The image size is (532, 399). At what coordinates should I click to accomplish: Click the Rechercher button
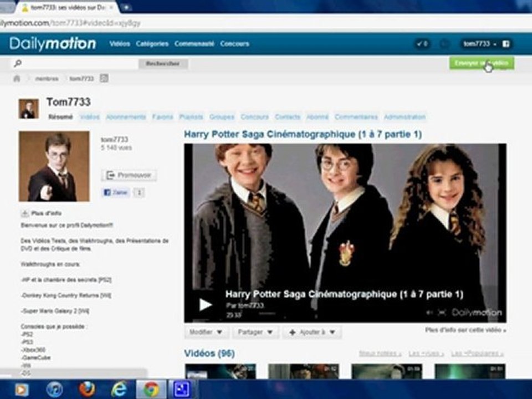pyautogui.click(x=163, y=63)
